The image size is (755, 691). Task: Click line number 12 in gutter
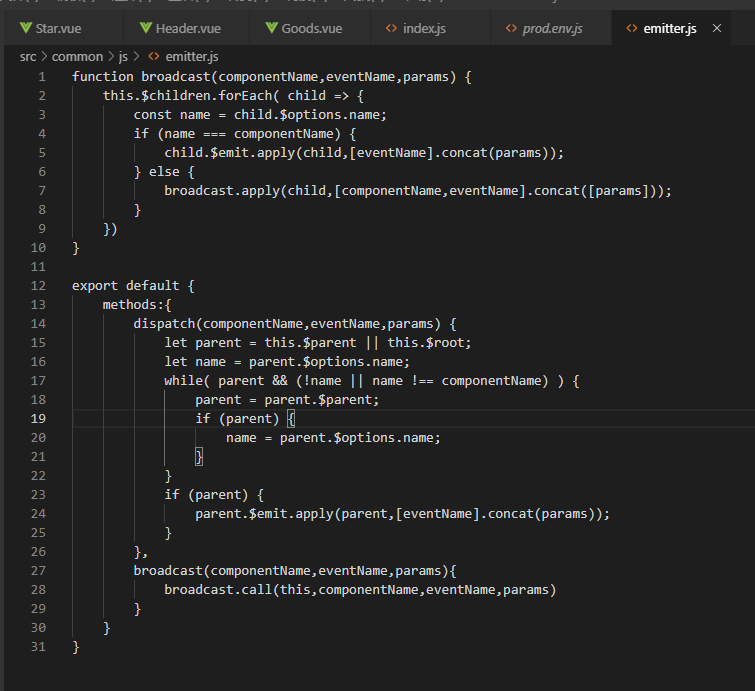point(38,286)
